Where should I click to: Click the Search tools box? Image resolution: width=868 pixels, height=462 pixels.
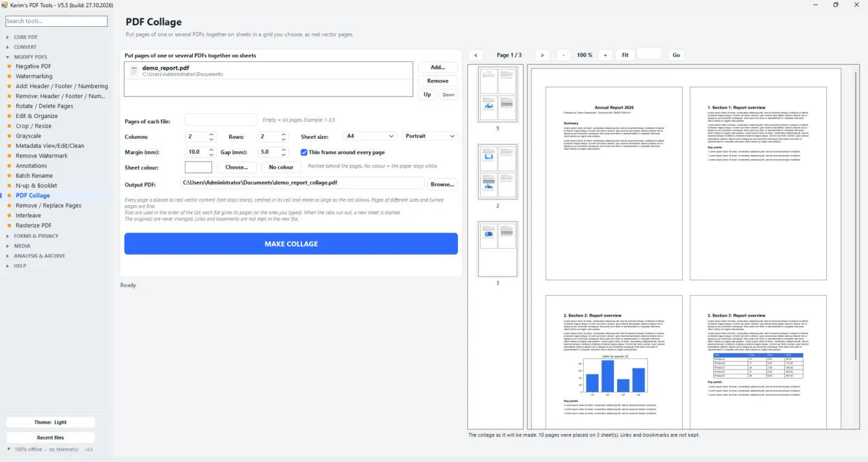click(57, 21)
